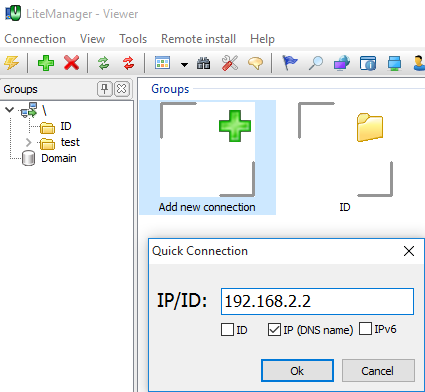The width and height of the screenshot is (425, 392).
Task: Click the green refresh arrows icon
Action: (104, 63)
